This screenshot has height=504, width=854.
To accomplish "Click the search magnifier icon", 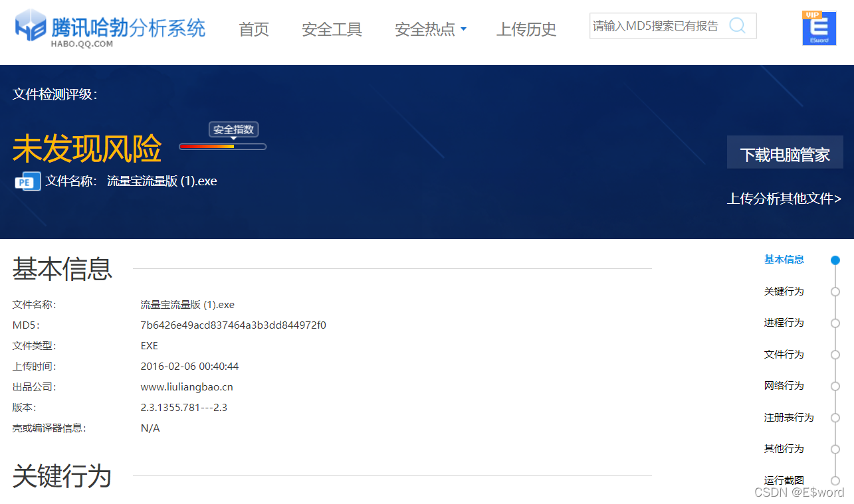I will click(737, 25).
